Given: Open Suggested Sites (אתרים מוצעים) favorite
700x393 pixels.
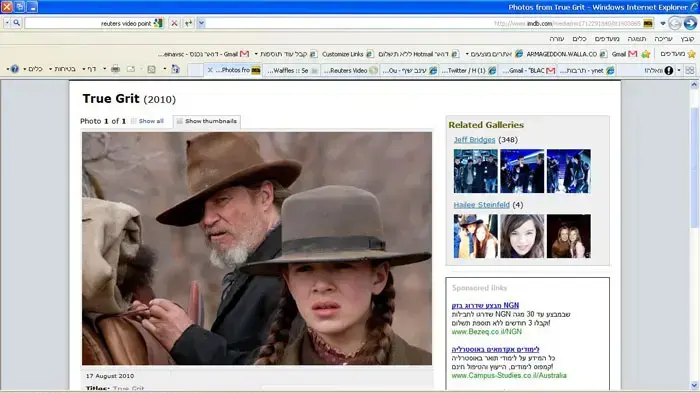Looking at the screenshot, I should coord(494,54).
